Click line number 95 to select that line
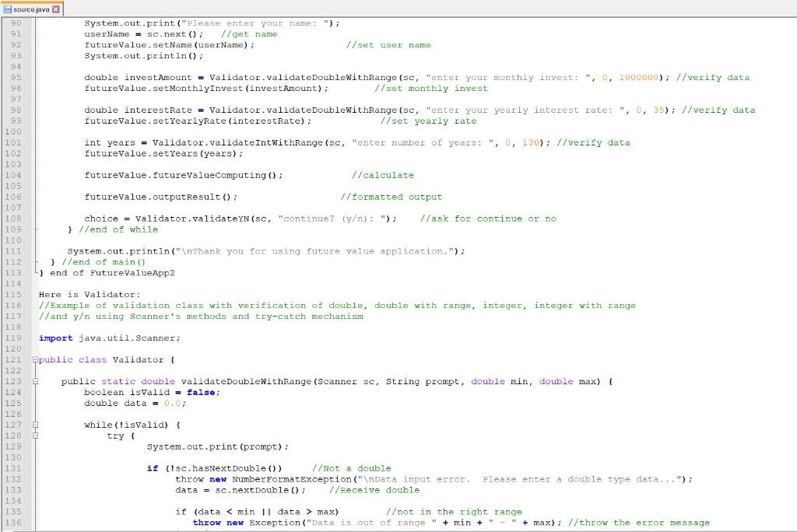The height and width of the screenshot is (532, 797). pyautogui.click(x=14, y=77)
